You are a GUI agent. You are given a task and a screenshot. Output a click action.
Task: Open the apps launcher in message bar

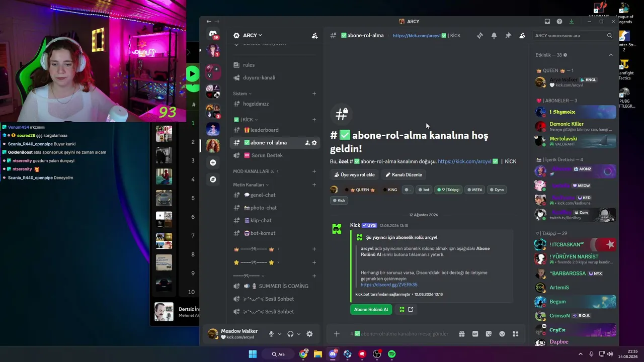516,334
